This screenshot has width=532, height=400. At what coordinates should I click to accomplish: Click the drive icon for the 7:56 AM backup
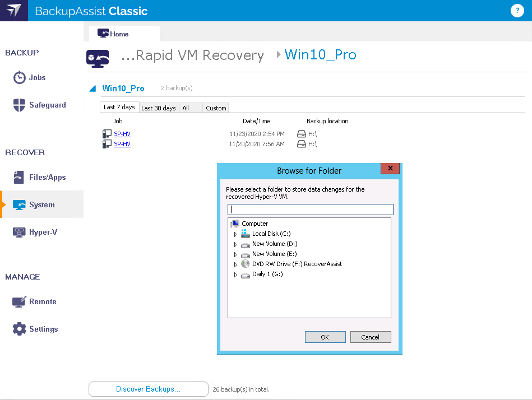click(301, 144)
